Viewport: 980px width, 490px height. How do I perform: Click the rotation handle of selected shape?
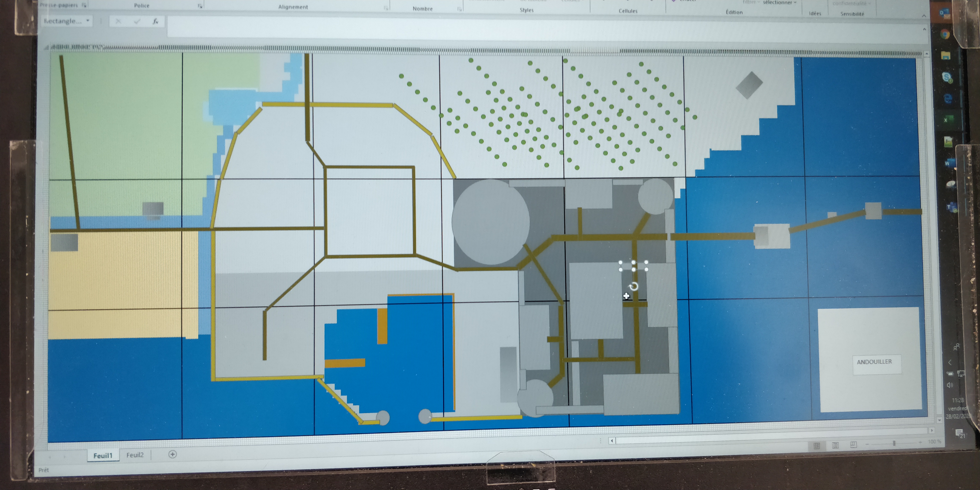tap(633, 286)
